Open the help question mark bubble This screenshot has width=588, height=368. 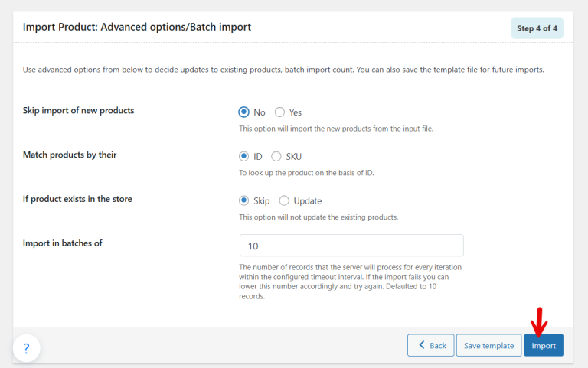[x=26, y=348]
